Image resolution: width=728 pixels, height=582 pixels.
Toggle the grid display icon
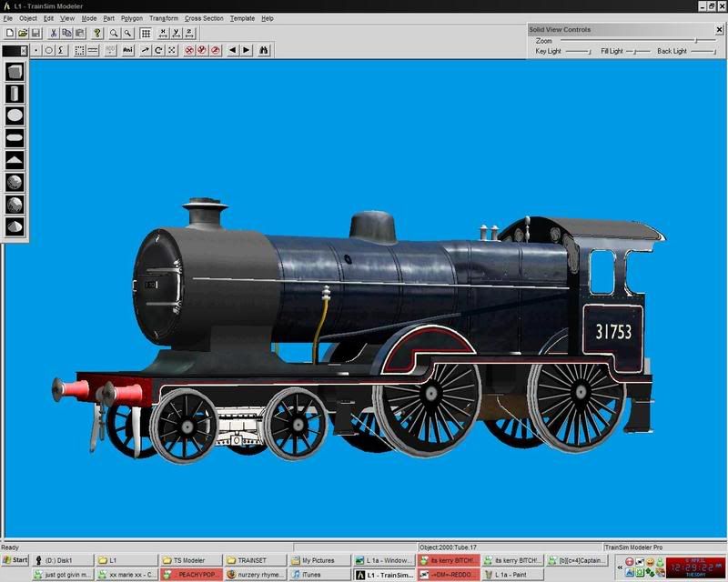146,34
